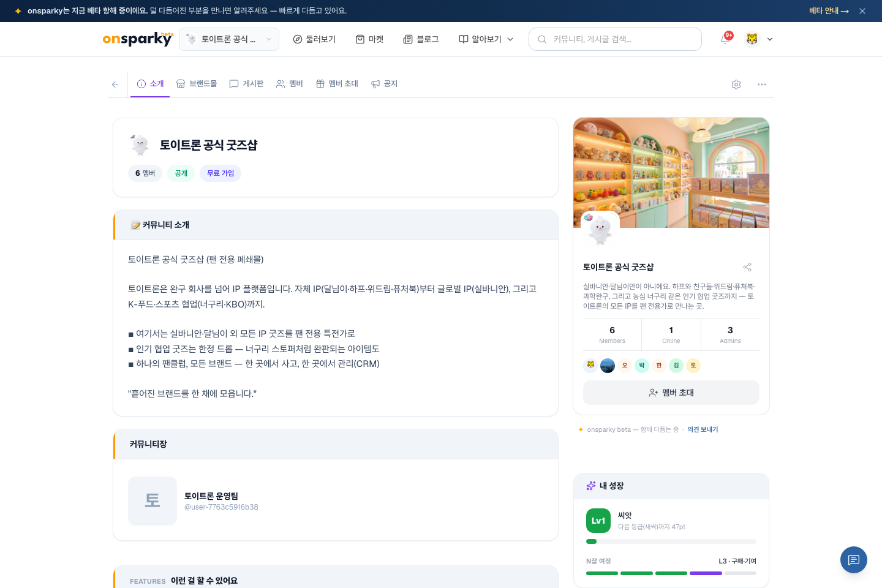The width and height of the screenshot is (882, 588).
Task: Open 둘러보기 in top navigation
Action: coord(314,39)
